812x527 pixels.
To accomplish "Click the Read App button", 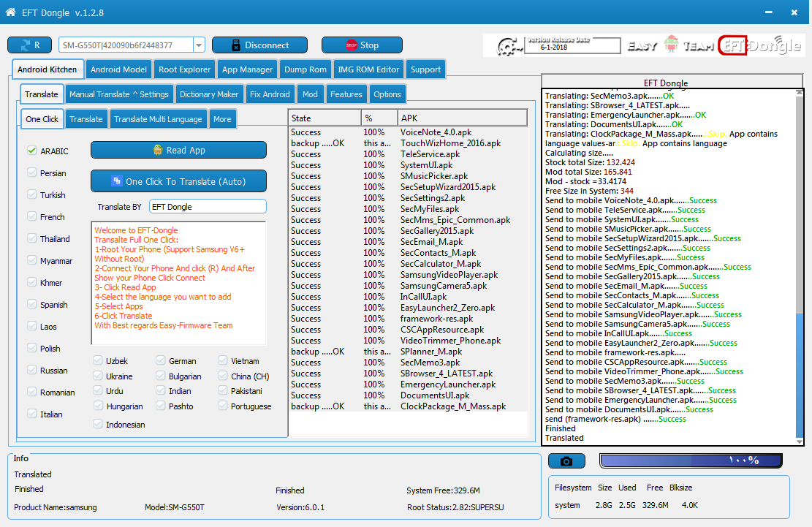I will (x=178, y=150).
